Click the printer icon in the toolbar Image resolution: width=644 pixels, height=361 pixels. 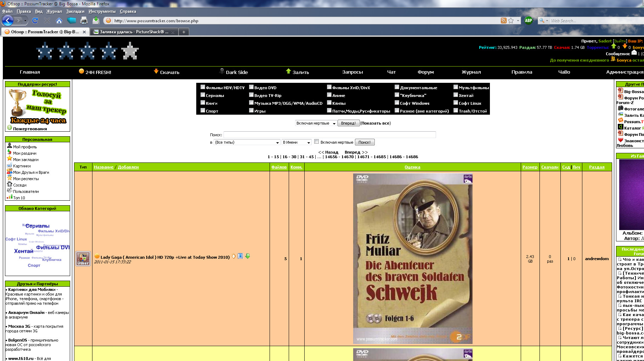(x=84, y=21)
